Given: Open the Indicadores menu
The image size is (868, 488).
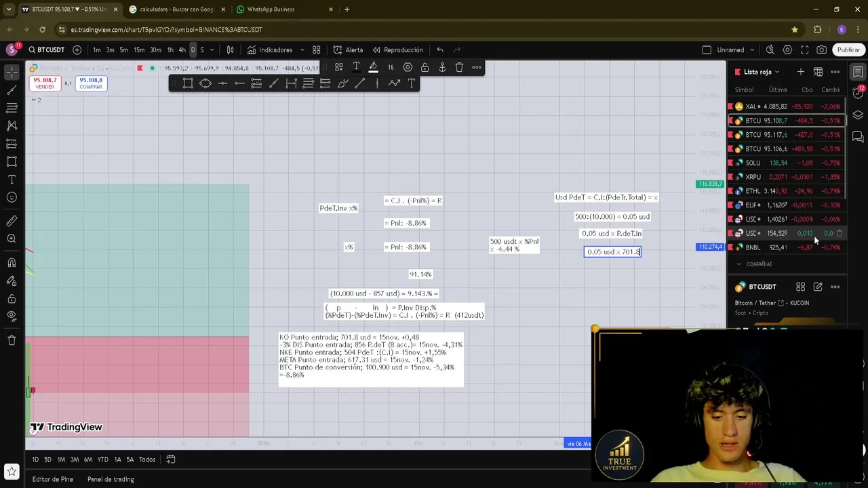Looking at the screenshot, I should point(270,49).
